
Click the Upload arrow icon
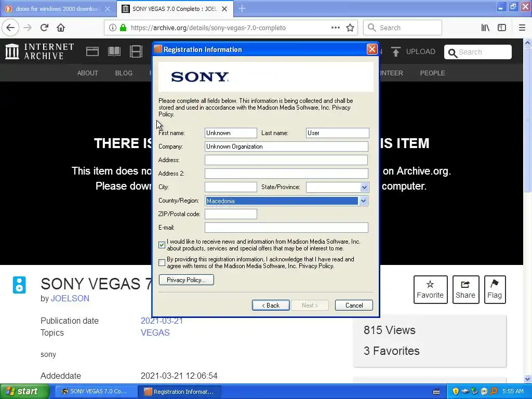tap(395, 51)
